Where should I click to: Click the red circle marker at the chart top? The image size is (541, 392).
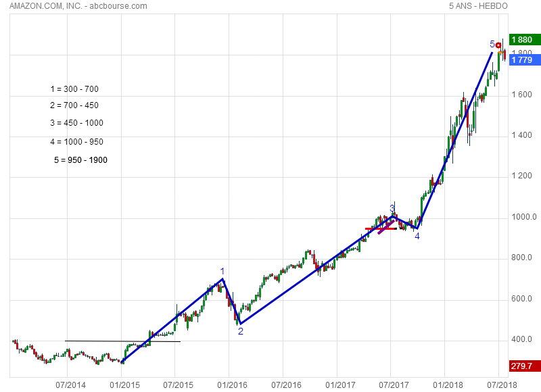tap(498, 45)
